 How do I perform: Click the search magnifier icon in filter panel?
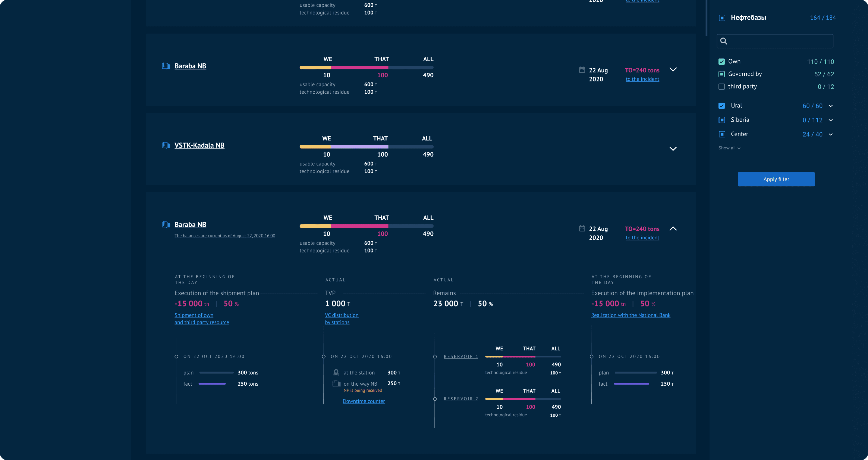coord(724,41)
